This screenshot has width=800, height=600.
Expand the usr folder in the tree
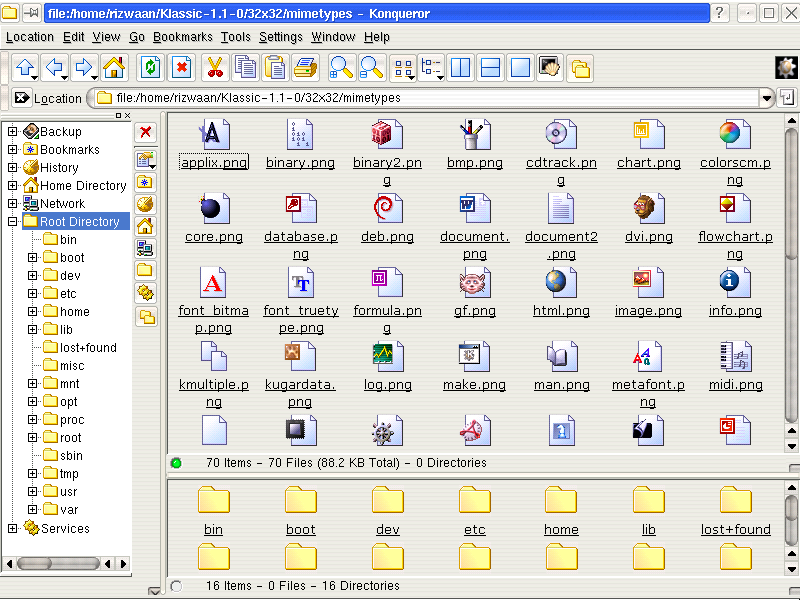point(32,491)
